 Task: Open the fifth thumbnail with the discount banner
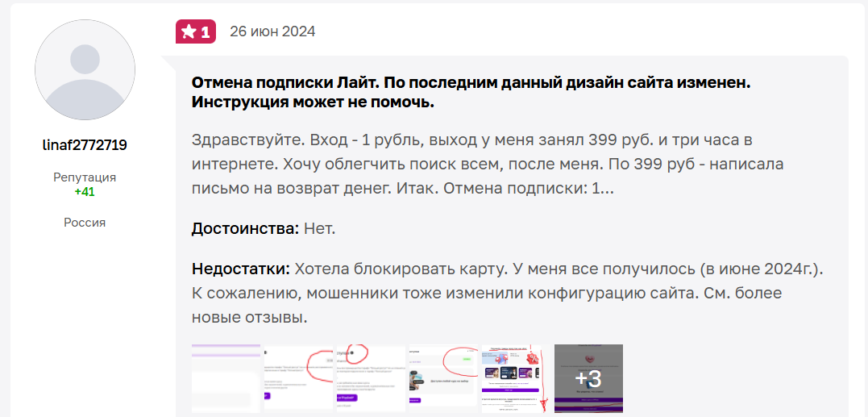(516, 378)
